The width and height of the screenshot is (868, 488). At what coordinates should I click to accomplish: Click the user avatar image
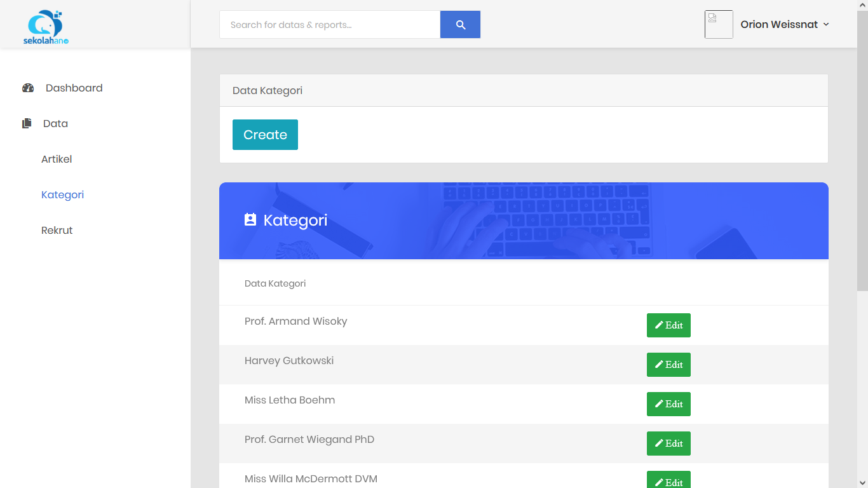pos(718,24)
